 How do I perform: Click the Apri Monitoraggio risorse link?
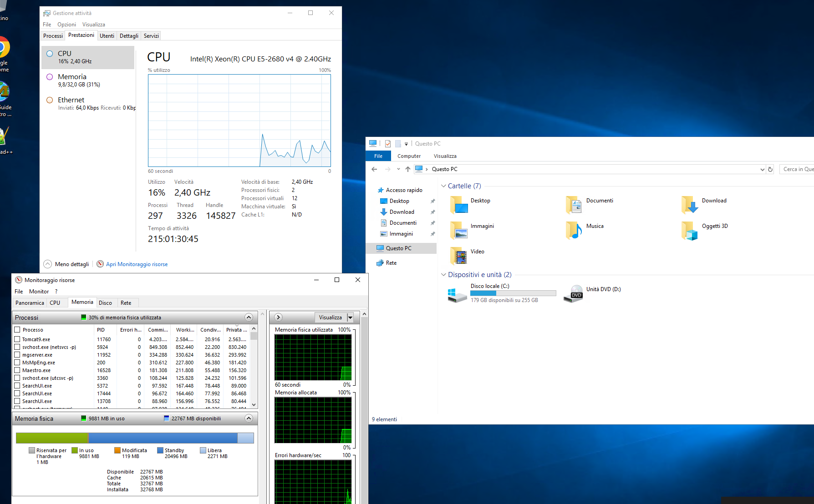click(x=137, y=264)
